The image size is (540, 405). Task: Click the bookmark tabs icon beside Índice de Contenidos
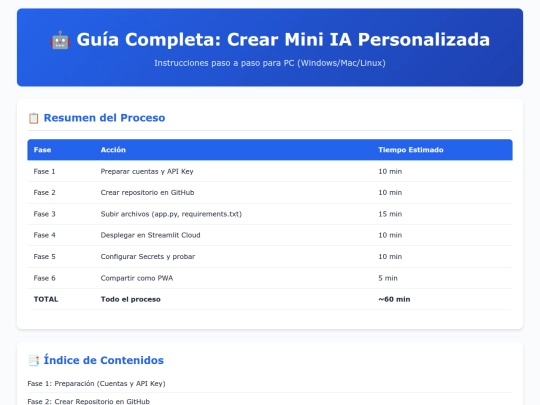tap(33, 361)
